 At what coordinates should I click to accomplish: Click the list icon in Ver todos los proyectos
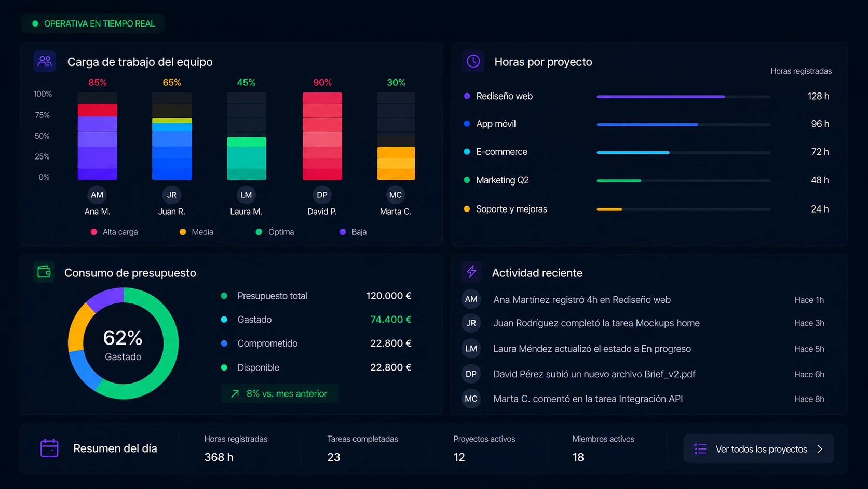pos(700,449)
